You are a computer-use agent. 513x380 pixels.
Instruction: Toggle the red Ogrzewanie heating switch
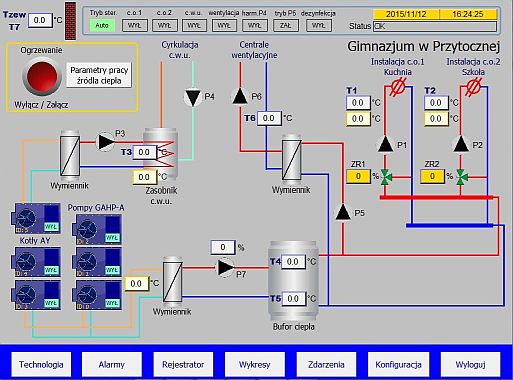click(42, 76)
